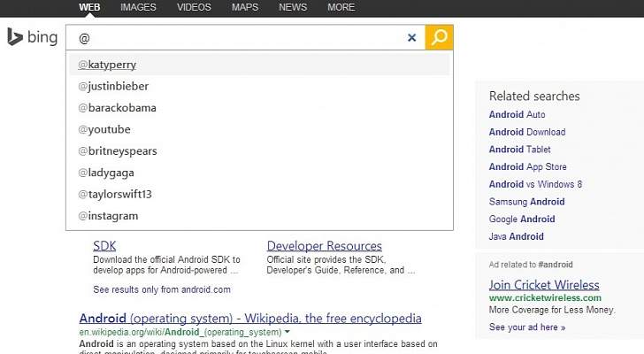Pick the @youtube suggestion

(259, 129)
